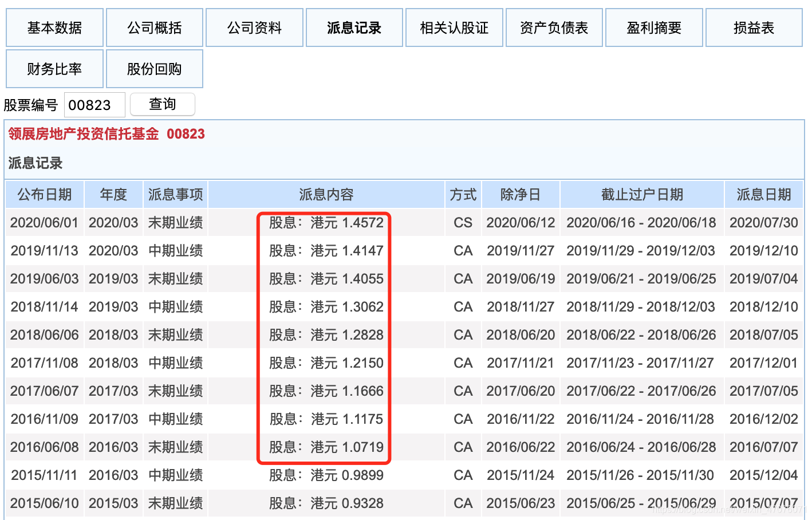Image resolution: width=812 pixels, height=520 pixels.
Task: Select announcement date 2019/06/03
Action: (44, 279)
